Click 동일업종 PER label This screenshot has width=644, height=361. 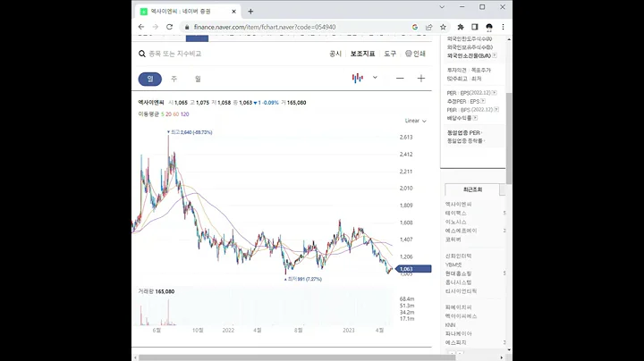[463, 133]
